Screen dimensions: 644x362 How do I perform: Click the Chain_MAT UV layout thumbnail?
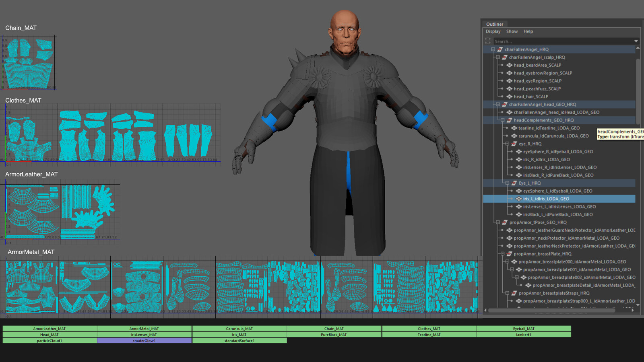tap(29, 63)
